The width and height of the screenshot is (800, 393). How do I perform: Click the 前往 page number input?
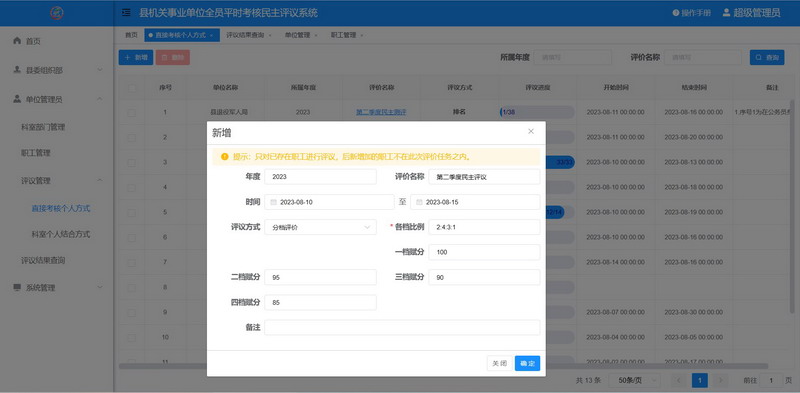771,380
